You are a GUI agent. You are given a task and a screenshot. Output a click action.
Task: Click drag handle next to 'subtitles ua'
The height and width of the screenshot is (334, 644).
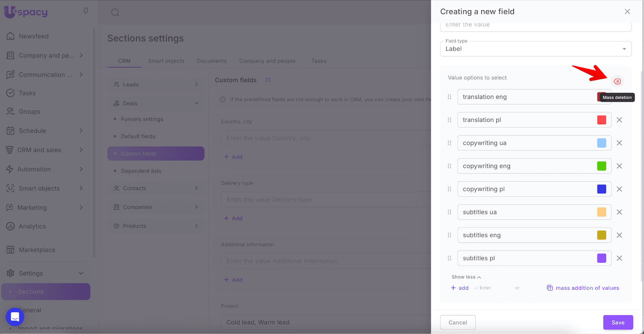450,212
